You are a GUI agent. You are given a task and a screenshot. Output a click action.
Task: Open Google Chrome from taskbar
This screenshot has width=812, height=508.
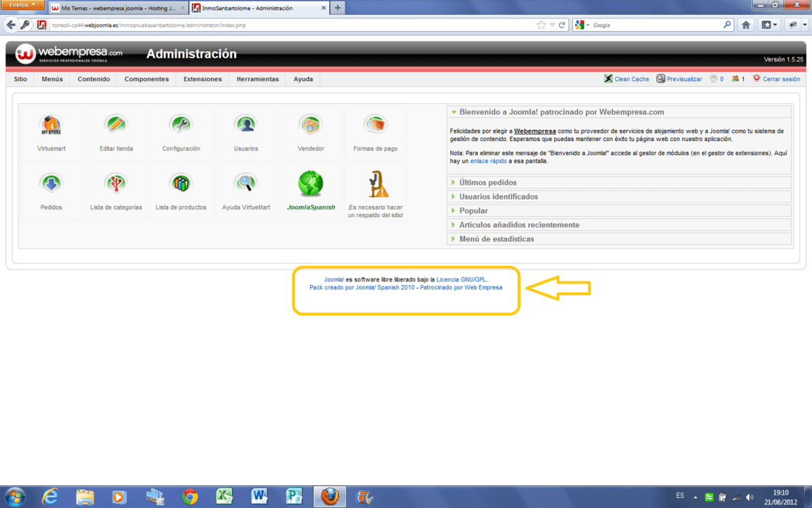[190, 497]
